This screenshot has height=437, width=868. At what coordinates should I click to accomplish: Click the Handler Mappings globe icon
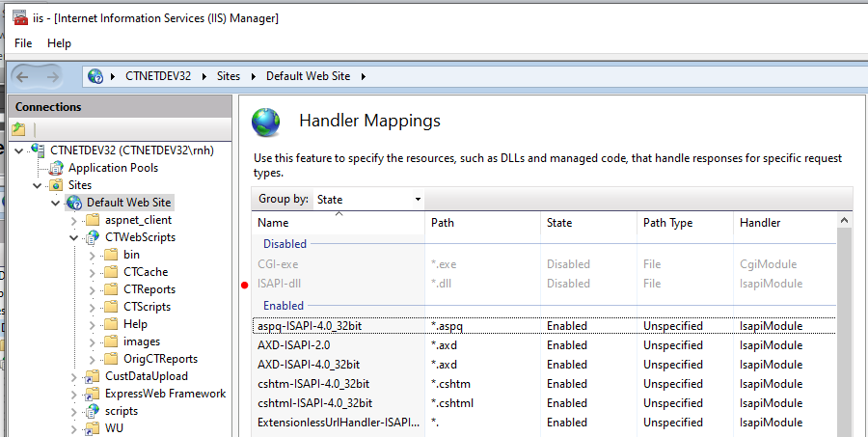(x=266, y=123)
